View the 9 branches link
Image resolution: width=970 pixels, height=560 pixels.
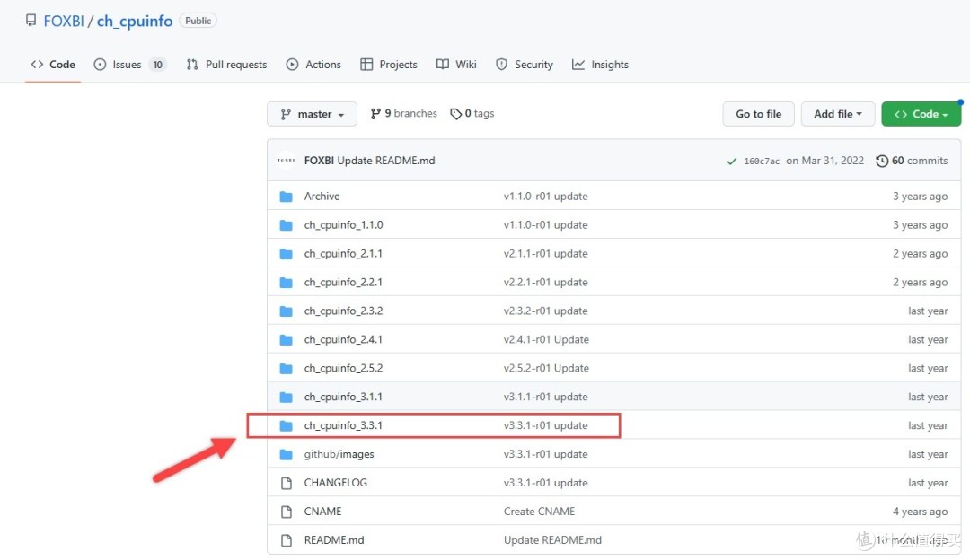[x=404, y=114]
